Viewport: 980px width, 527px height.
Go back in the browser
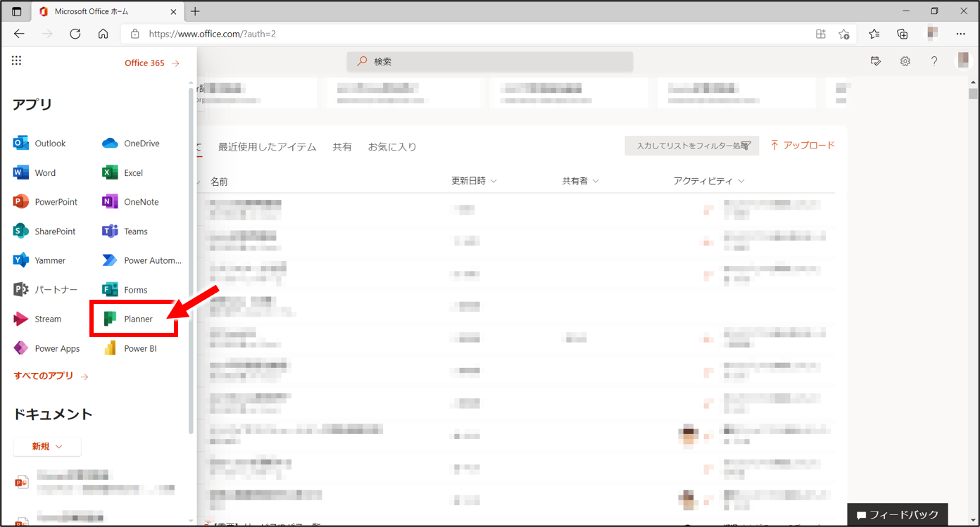tap(19, 34)
